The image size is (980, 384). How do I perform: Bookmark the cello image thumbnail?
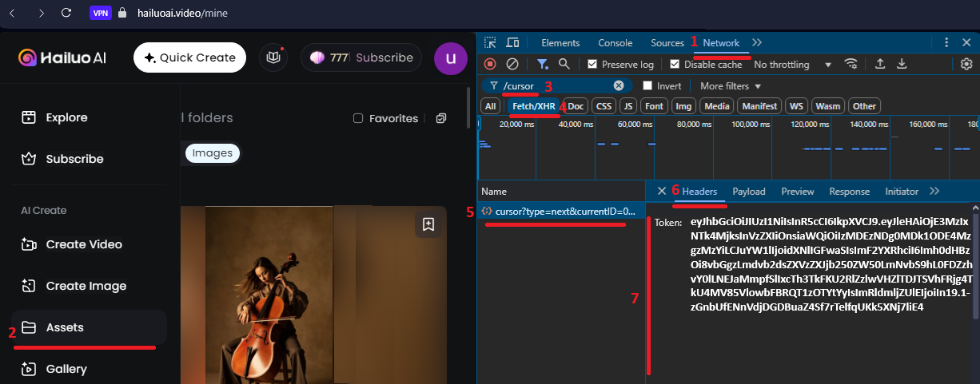pos(428,224)
